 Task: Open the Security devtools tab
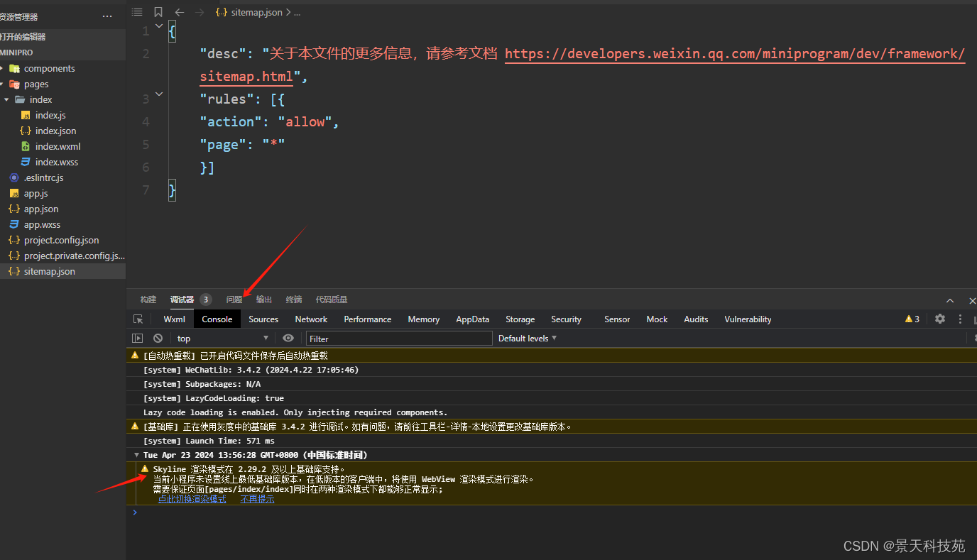tap(567, 319)
